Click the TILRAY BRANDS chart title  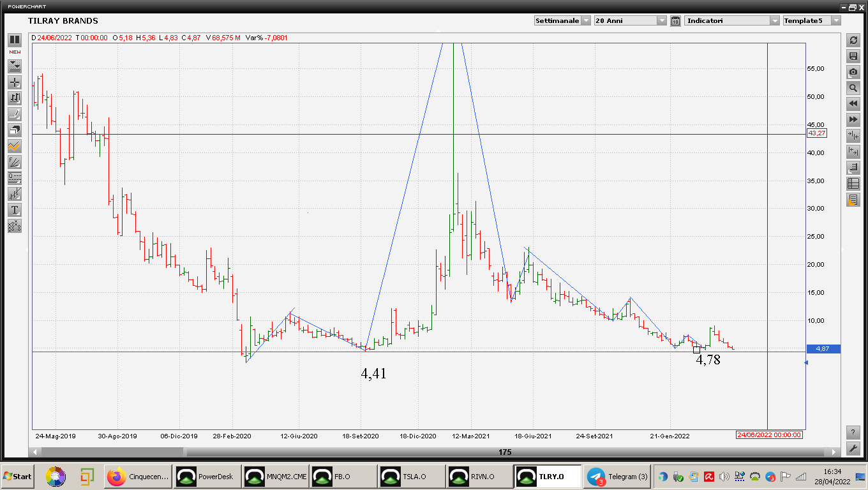[x=63, y=20]
